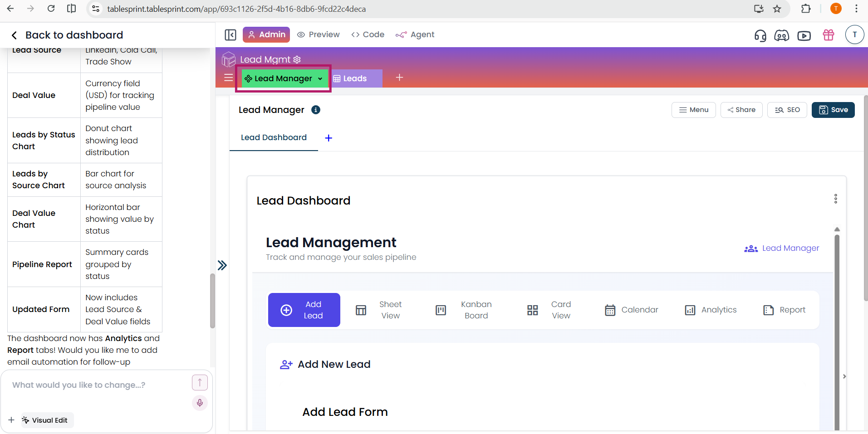Toggle the left sidebar panel icon
This screenshot has height=434, width=868.
click(x=230, y=35)
